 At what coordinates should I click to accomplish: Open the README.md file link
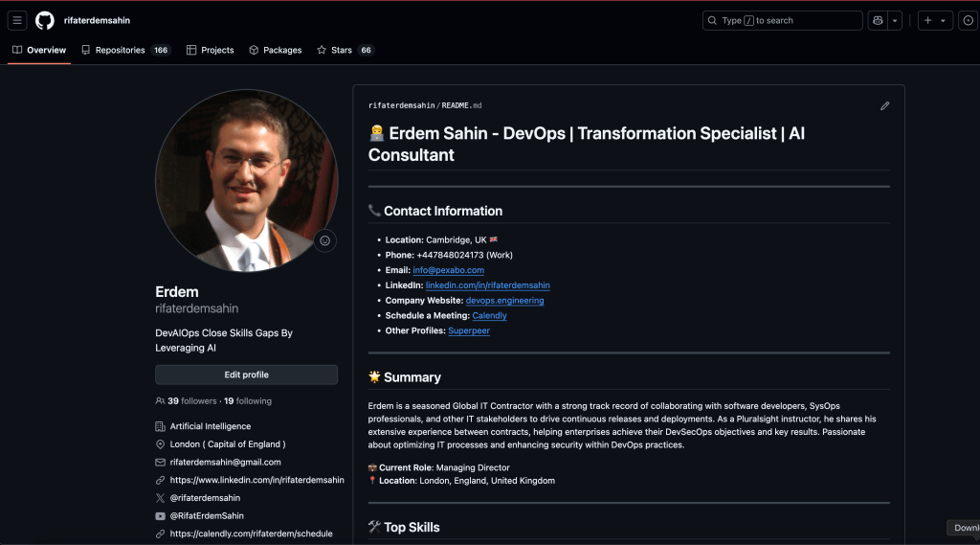coord(461,105)
